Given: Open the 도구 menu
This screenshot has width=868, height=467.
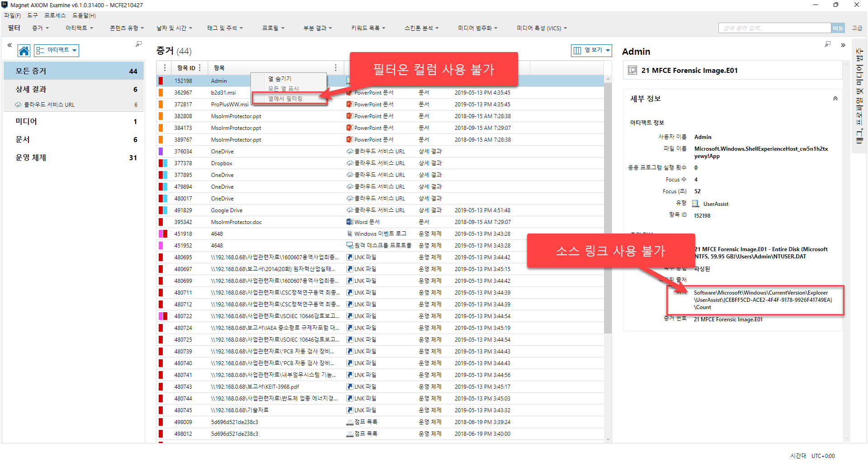Looking at the screenshot, I should (33, 15).
